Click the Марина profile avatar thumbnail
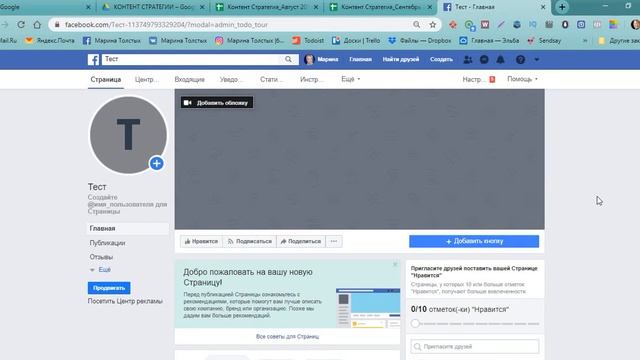The height and width of the screenshot is (360, 640). pos(309,60)
